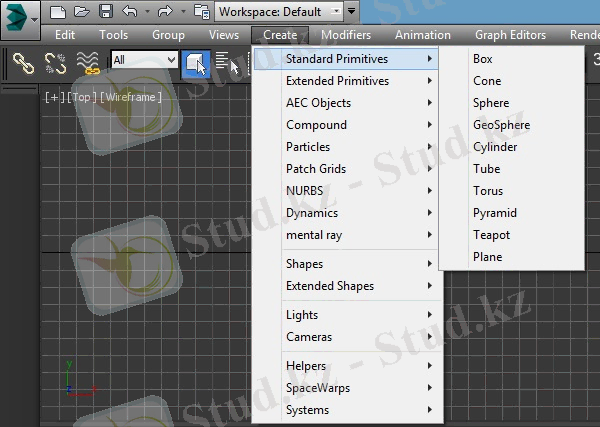Image resolution: width=600 pixels, height=427 pixels.
Task: Open undo history dropdown arrow
Action: point(147,11)
